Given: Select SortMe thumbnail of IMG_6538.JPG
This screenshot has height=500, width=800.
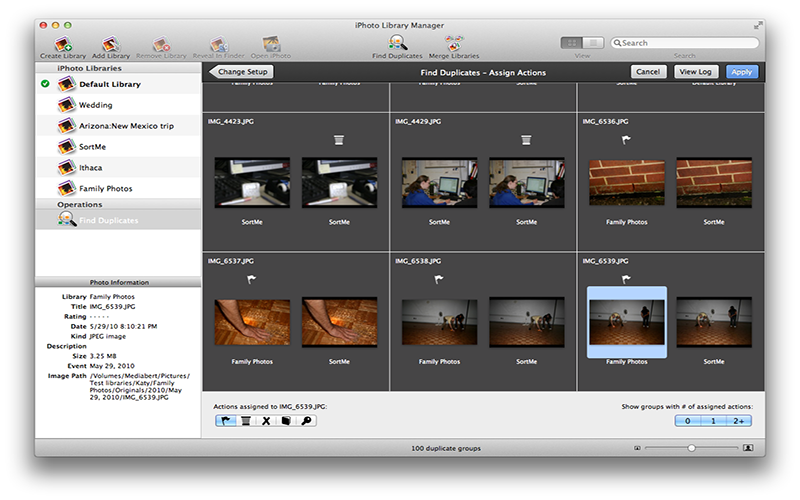Looking at the screenshot, I should pyautogui.click(x=527, y=322).
